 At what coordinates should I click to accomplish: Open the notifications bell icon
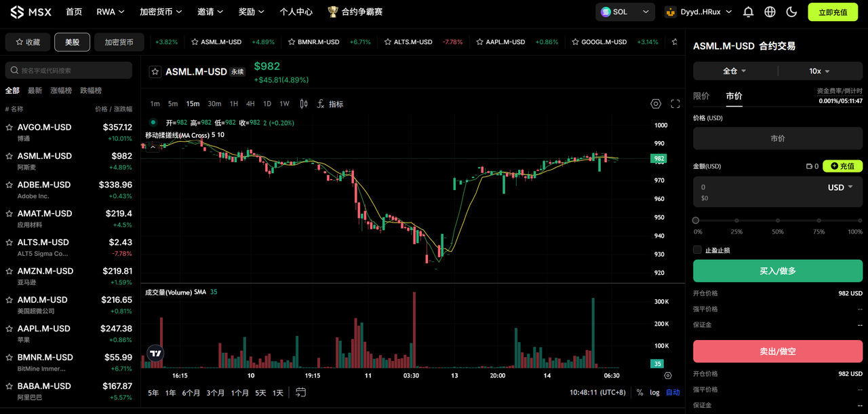pos(748,12)
